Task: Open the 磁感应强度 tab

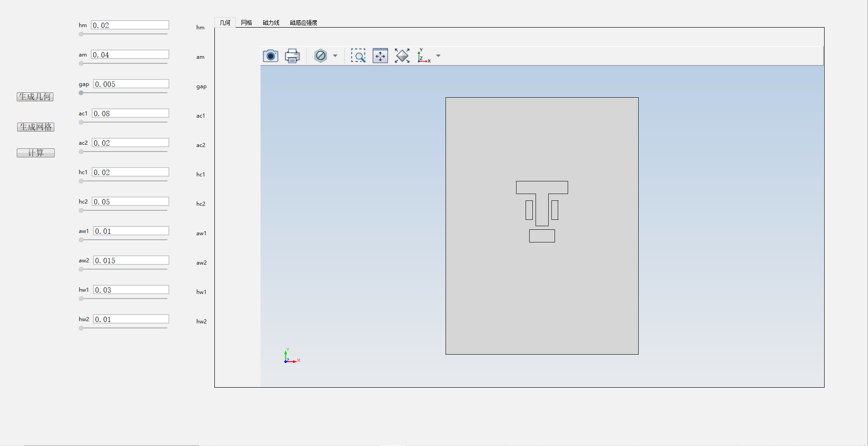Action: pos(304,23)
